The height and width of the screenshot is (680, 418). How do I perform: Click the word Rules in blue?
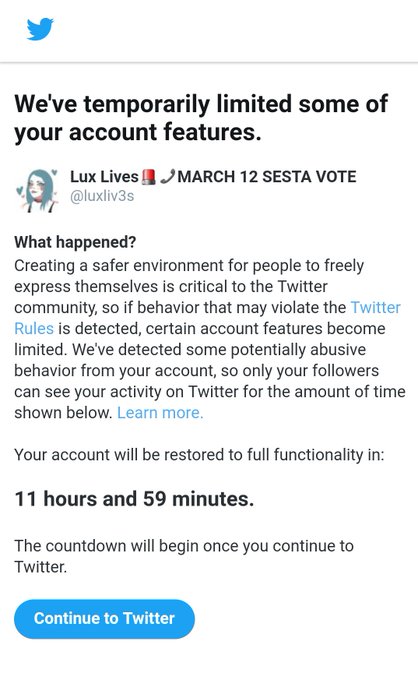[34, 328]
